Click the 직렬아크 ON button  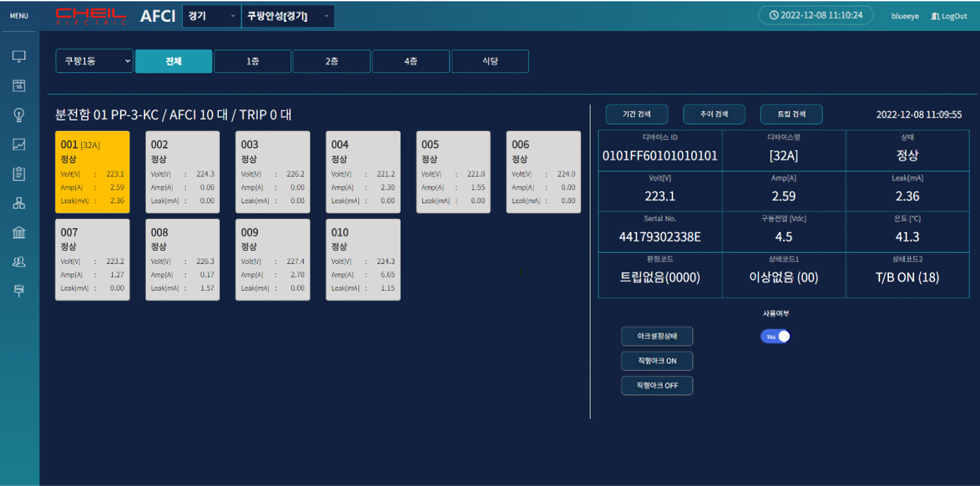pos(656,361)
